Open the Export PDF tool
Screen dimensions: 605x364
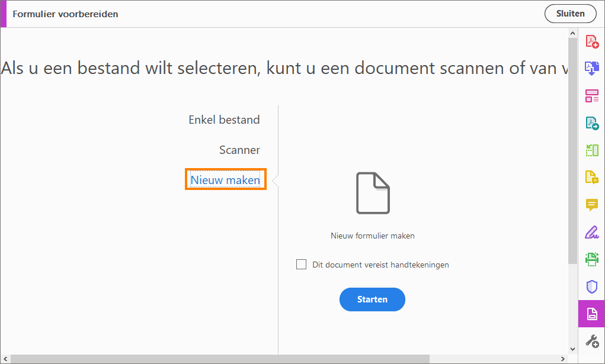[591, 123]
